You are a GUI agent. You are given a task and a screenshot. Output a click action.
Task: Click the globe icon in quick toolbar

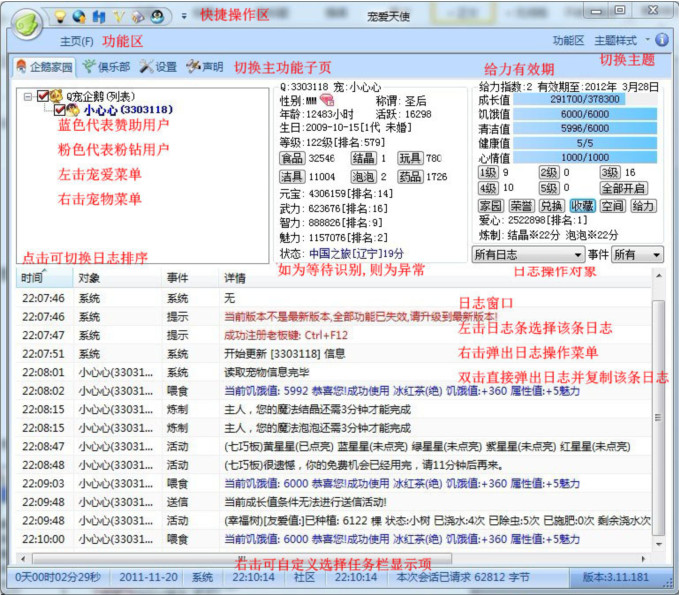(x=79, y=16)
